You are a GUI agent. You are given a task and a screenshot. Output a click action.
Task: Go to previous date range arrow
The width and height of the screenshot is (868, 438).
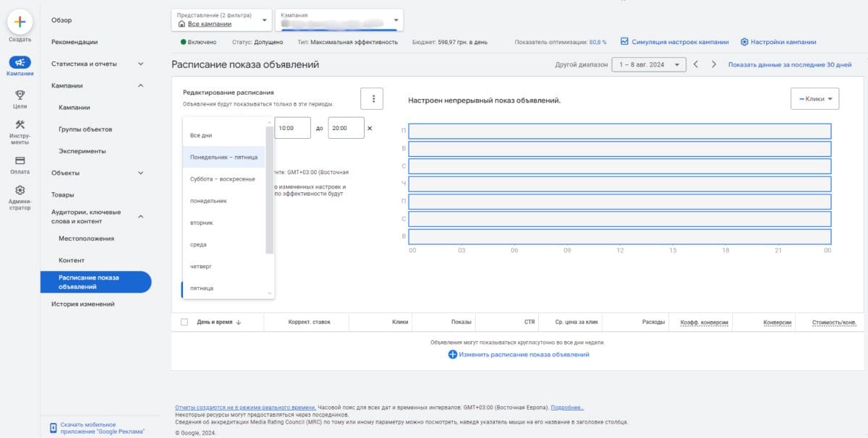pos(696,64)
